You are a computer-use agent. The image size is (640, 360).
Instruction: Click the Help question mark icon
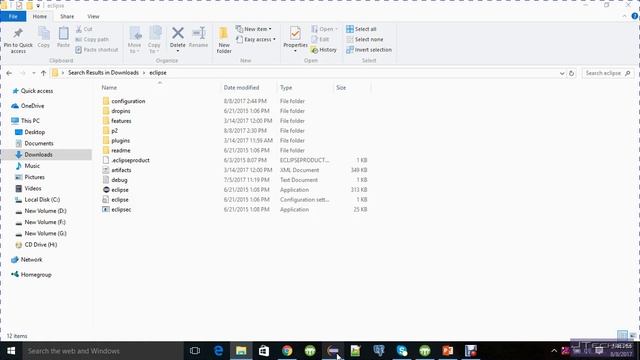coord(635,16)
